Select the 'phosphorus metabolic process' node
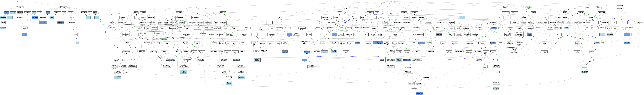Viewport: 644px width, 95px height. pos(234,22)
